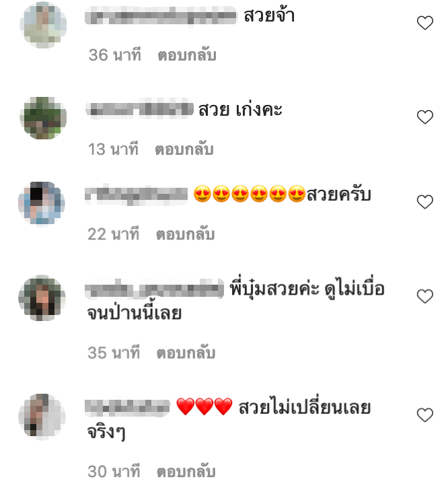
Task: Like the "พี่บุ๋มสวยค่ะ" comment heart icon
Action: [x=425, y=296]
